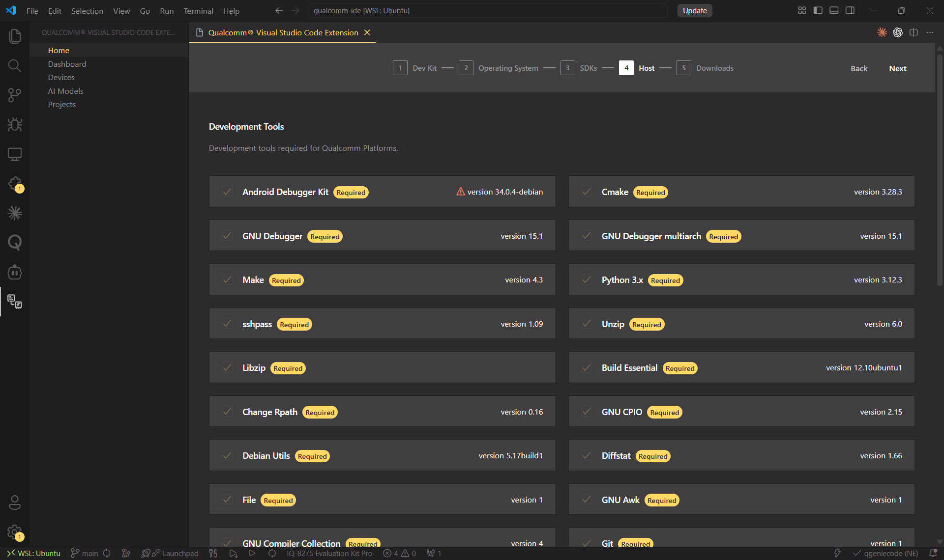This screenshot has width=944, height=560.
Task: Open notifications bell in status bar
Action: click(933, 553)
